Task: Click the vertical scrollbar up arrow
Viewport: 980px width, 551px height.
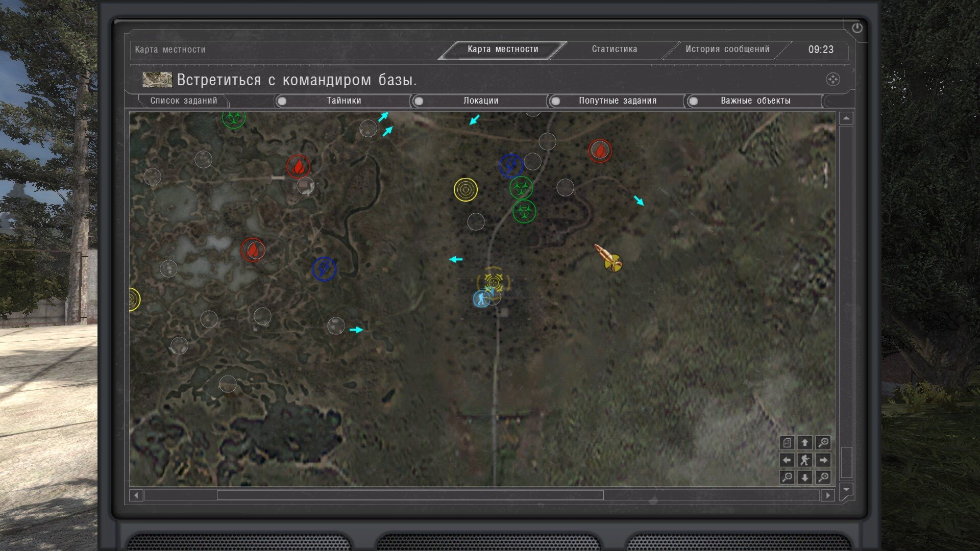Action: pos(846,118)
